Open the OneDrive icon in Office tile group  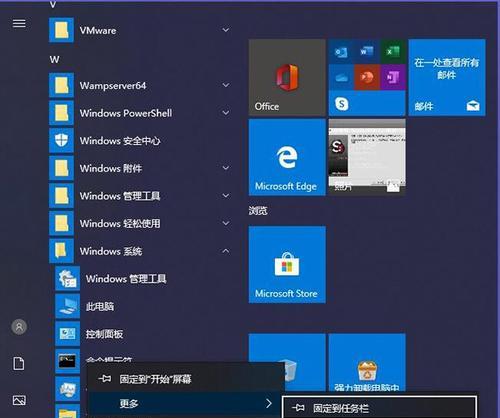341,77
